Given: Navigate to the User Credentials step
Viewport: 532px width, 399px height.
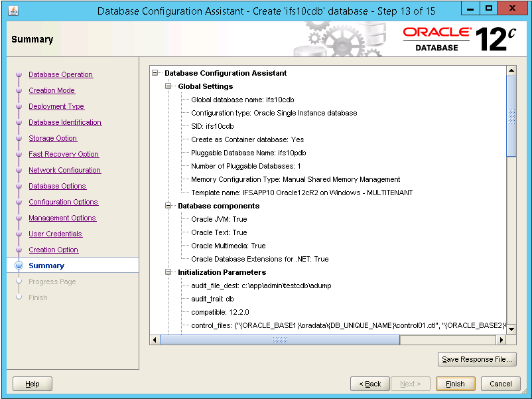Looking at the screenshot, I should (55, 234).
